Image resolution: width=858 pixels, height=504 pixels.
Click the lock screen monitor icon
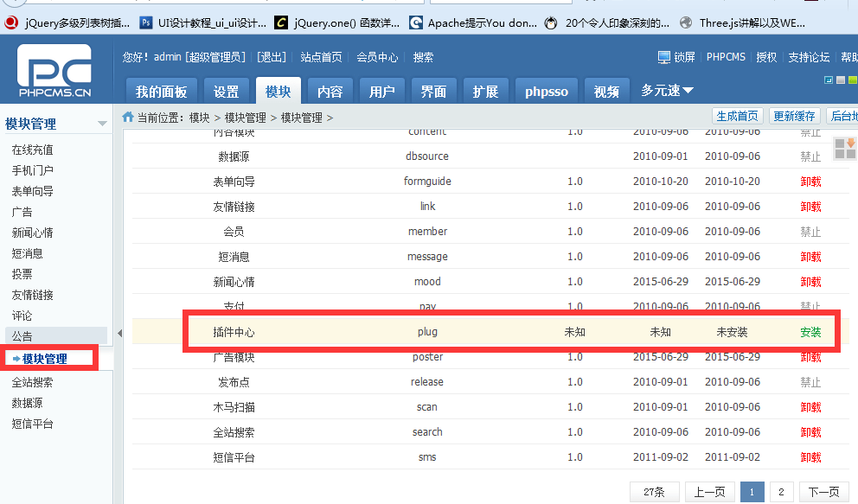point(664,57)
